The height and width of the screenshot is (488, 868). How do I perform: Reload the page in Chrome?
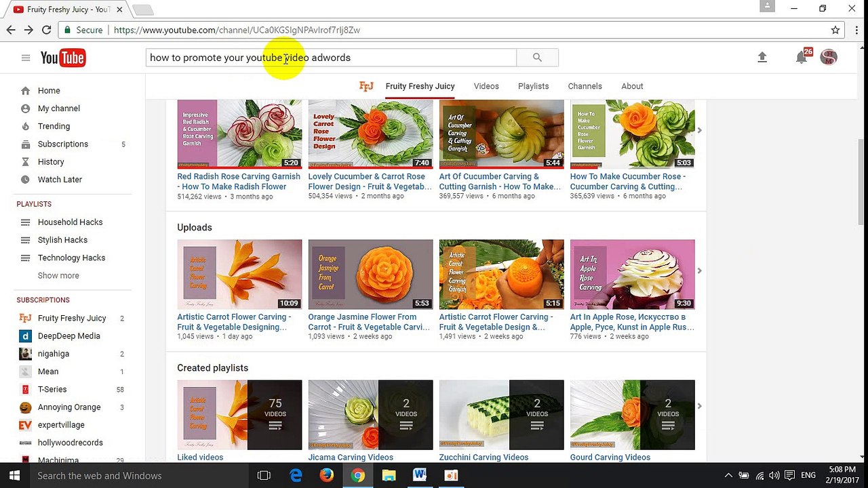[46, 30]
